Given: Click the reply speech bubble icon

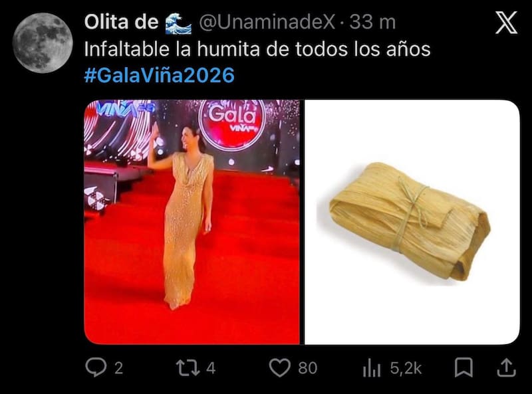Looking at the screenshot, I should click(x=96, y=367).
